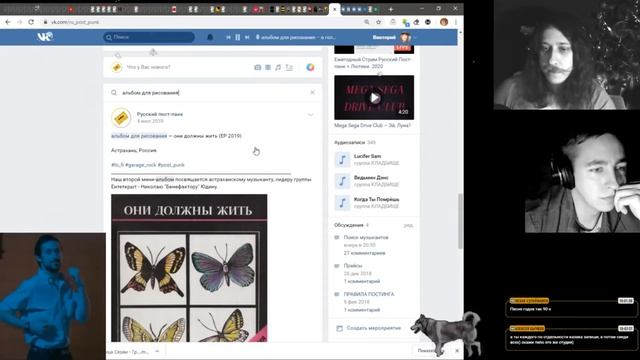Image resolution: width=640 pixels, height=360 pixels.
Task: Open the 'Они должны жить' butterfly cover image
Action: pos(189,268)
